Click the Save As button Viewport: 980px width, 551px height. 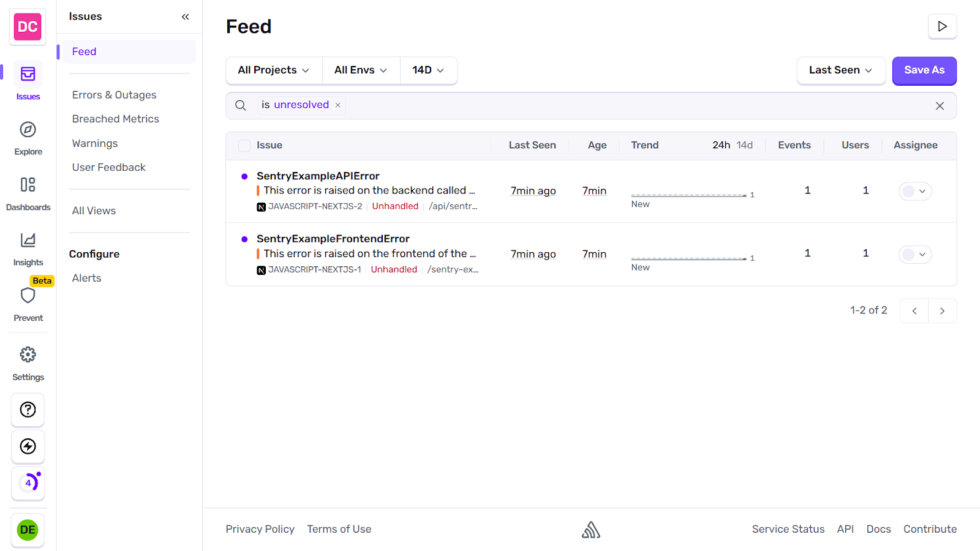924,70
